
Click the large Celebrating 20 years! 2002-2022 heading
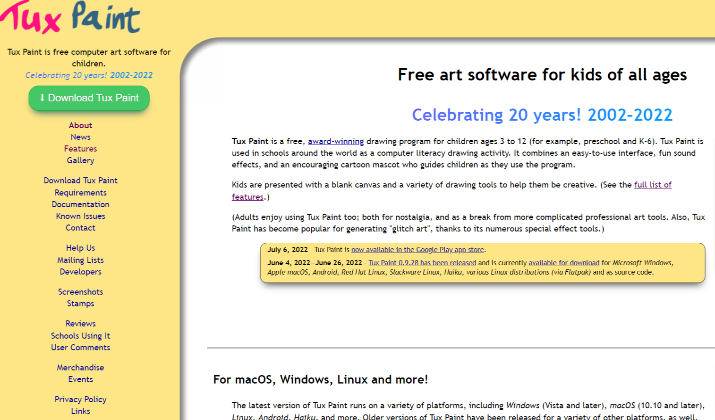click(x=542, y=115)
